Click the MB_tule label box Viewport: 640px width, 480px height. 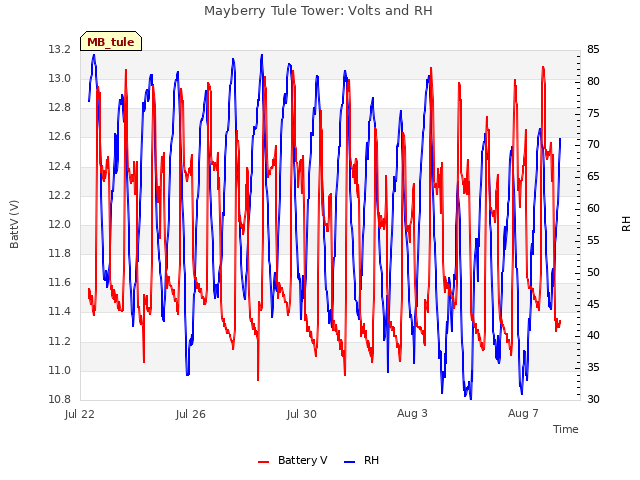point(111,41)
